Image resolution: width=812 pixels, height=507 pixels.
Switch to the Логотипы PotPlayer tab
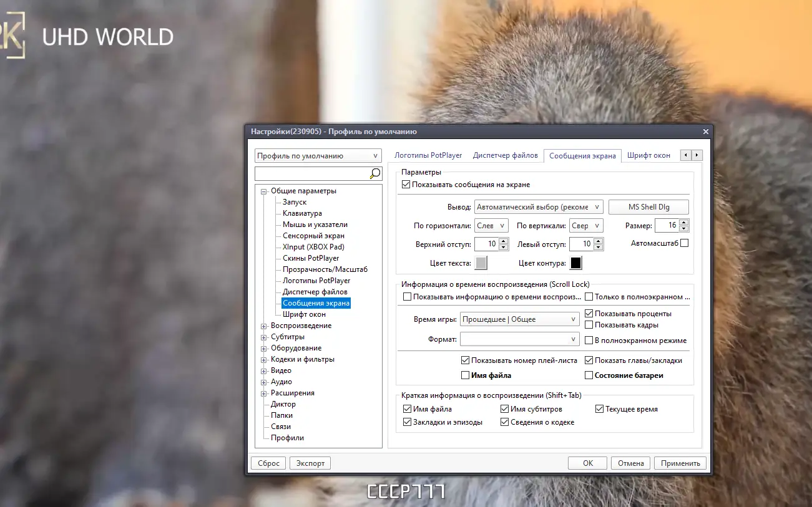point(428,155)
